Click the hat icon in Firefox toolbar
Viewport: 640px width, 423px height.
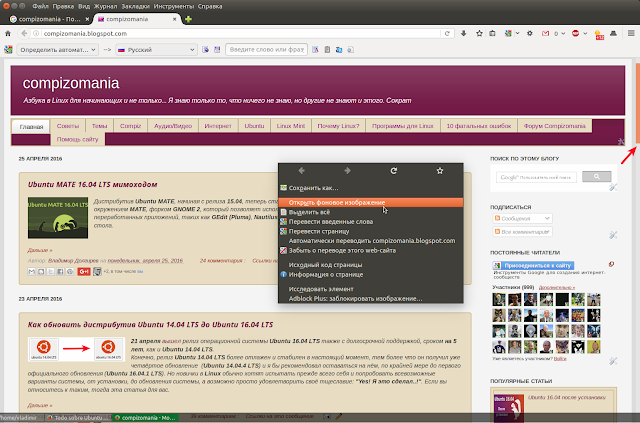[x=613, y=33]
